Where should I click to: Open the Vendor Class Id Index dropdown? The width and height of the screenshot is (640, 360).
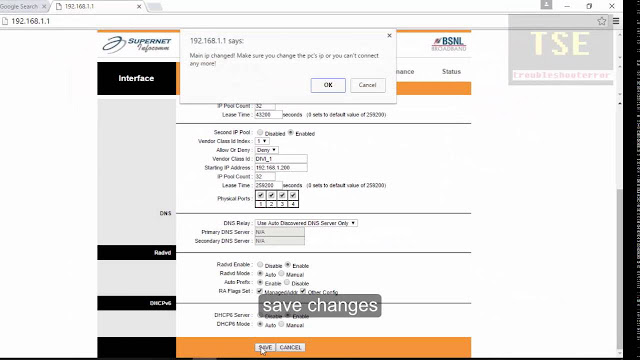tap(262, 141)
